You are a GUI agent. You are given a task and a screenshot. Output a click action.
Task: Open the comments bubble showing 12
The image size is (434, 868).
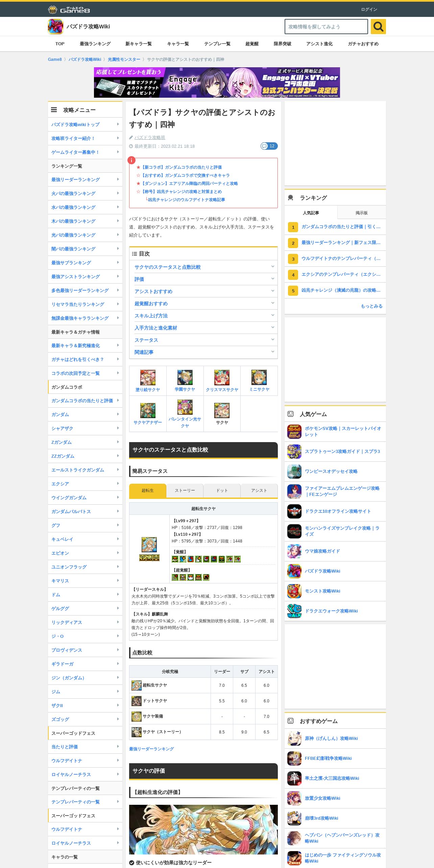(x=269, y=146)
